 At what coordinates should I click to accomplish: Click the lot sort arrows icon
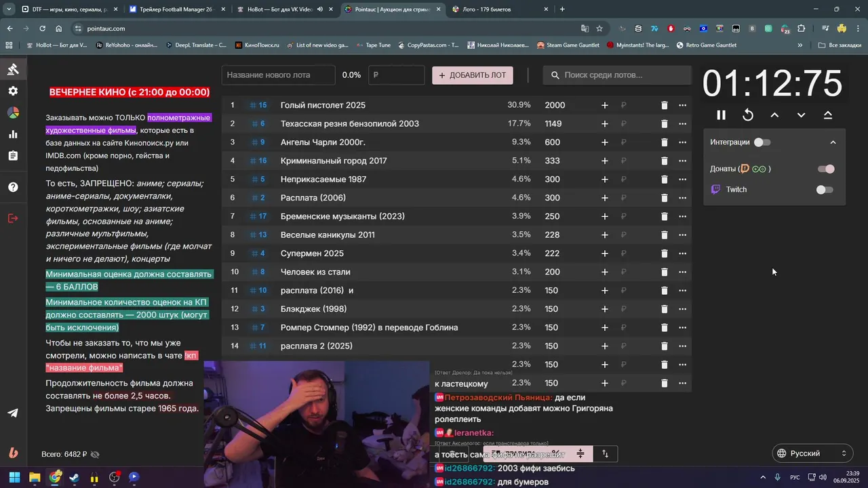click(x=606, y=453)
